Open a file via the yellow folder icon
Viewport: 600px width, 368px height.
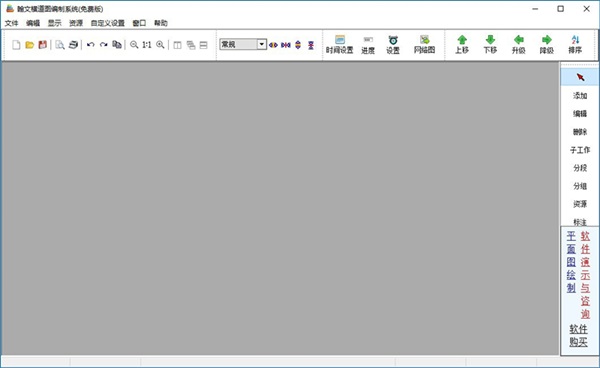click(x=29, y=45)
